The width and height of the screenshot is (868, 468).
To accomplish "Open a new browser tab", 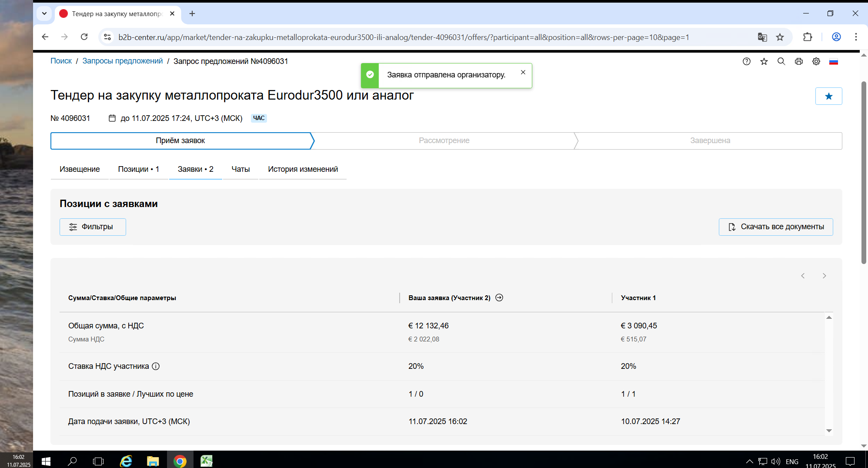I will (192, 13).
